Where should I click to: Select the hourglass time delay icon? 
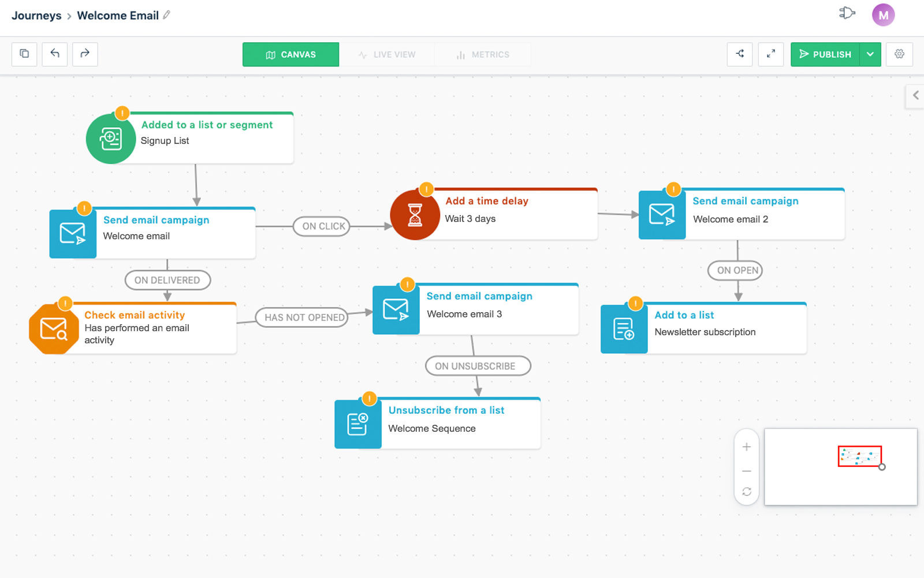[x=415, y=215]
